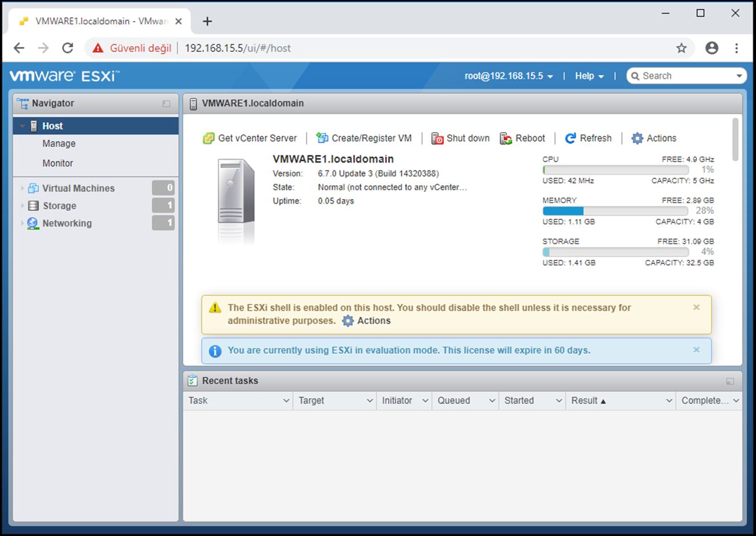Screen dimensions: 756x536
Task: Click the Networking globe icon
Action: [x=33, y=223]
